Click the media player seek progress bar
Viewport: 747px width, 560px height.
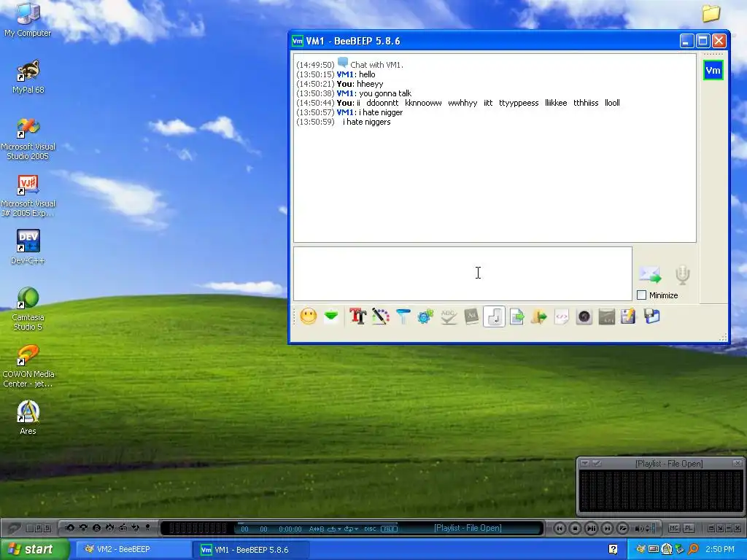(317, 524)
